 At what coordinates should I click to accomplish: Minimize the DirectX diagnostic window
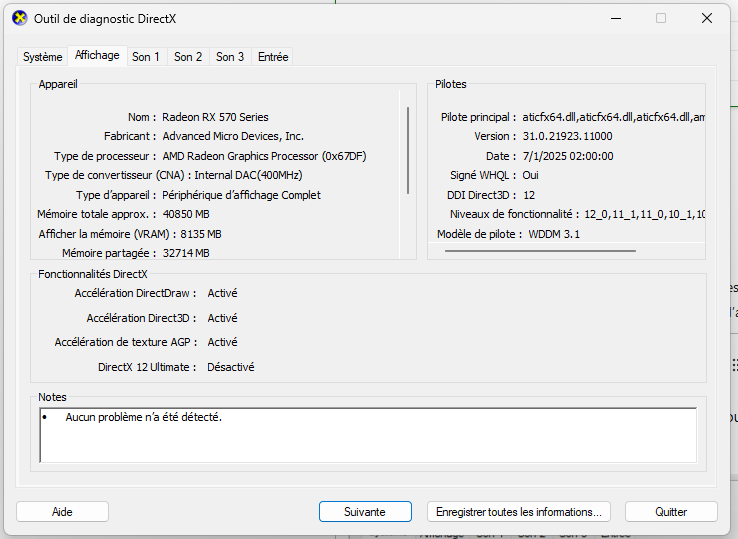tap(616, 18)
